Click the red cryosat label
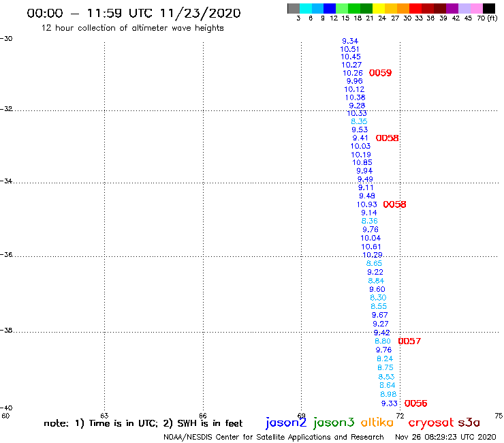Viewport: 504px width, 443px height. [431, 423]
